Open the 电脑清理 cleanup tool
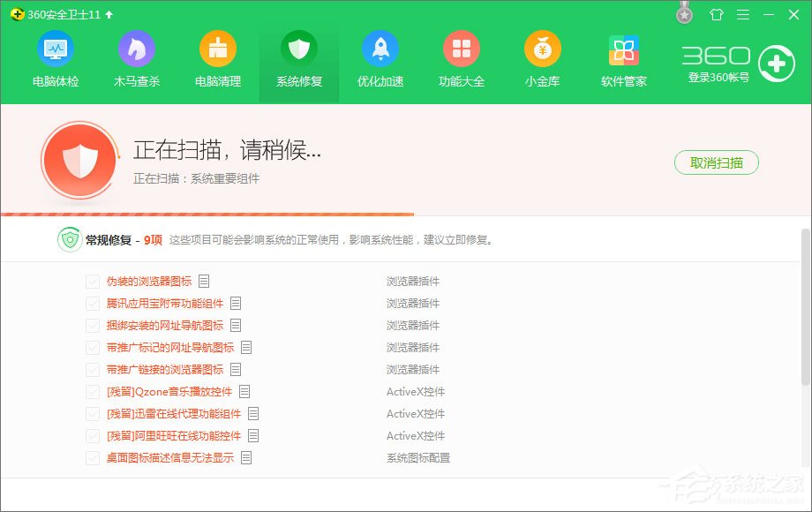Image resolution: width=812 pixels, height=512 pixels. coord(217,59)
